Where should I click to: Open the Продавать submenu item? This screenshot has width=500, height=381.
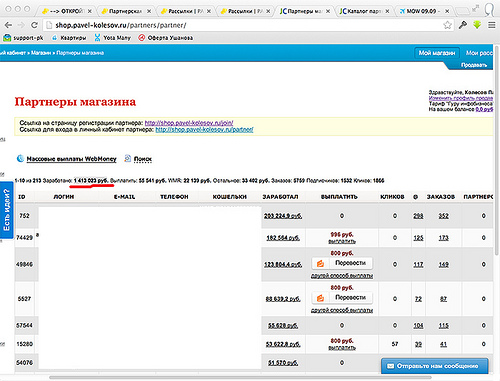pyautogui.click(x=474, y=65)
